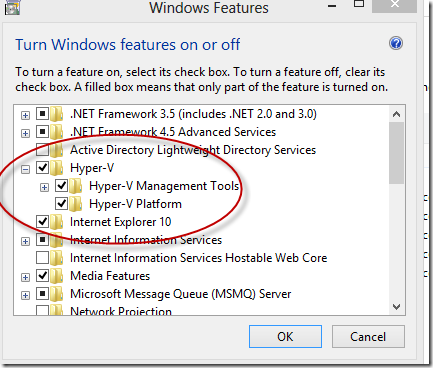Expand the Media Features node
The width and height of the screenshot is (433, 368).
point(25,277)
